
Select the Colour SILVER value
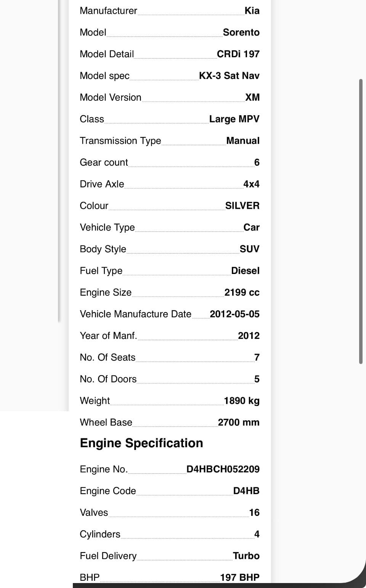click(242, 206)
